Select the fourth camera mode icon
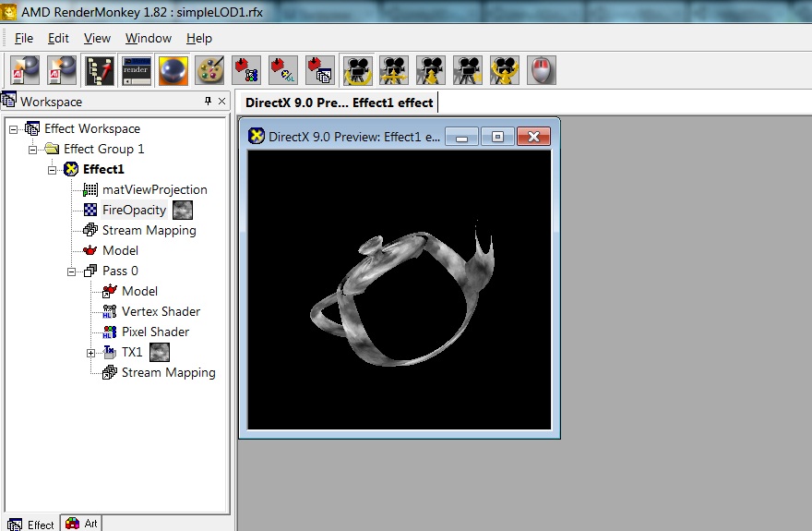This screenshot has width=812, height=531. coord(468,70)
